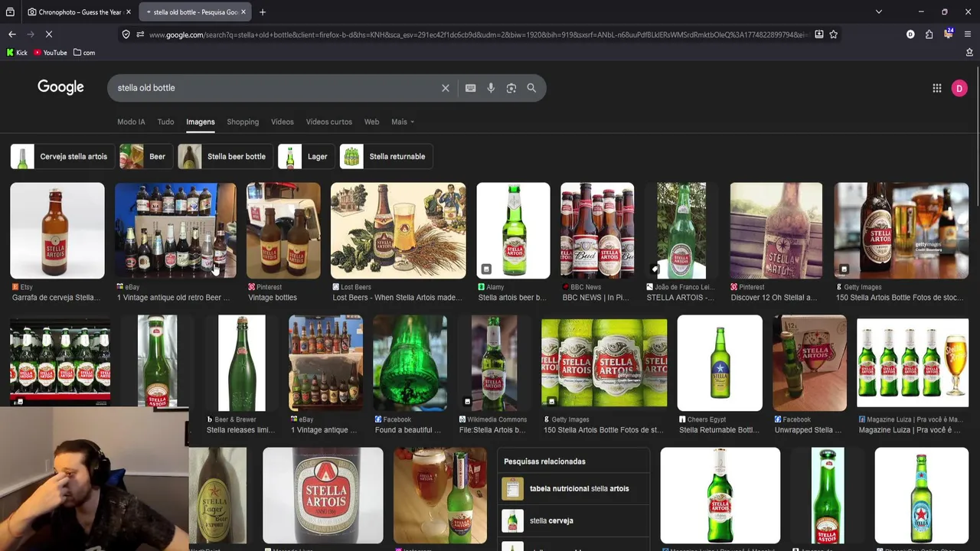
Task: Go back with the browser back arrow
Action: click(12, 34)
